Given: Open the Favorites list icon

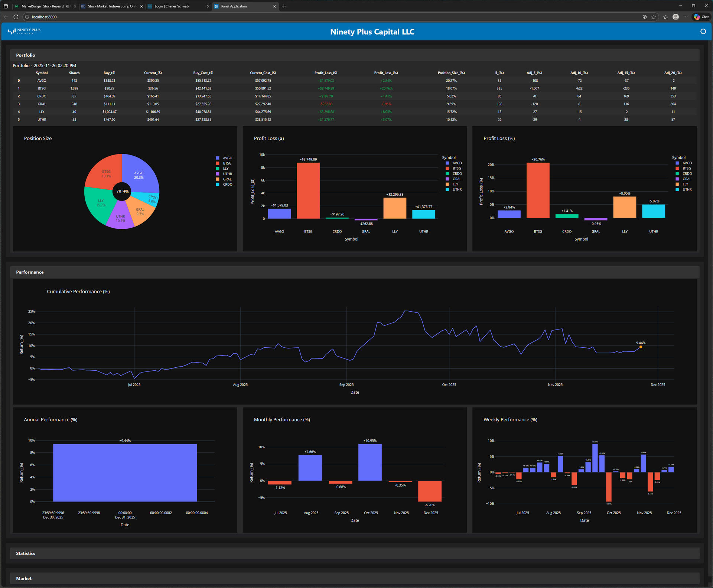Looking at the screenshot, I should point(665,17).
